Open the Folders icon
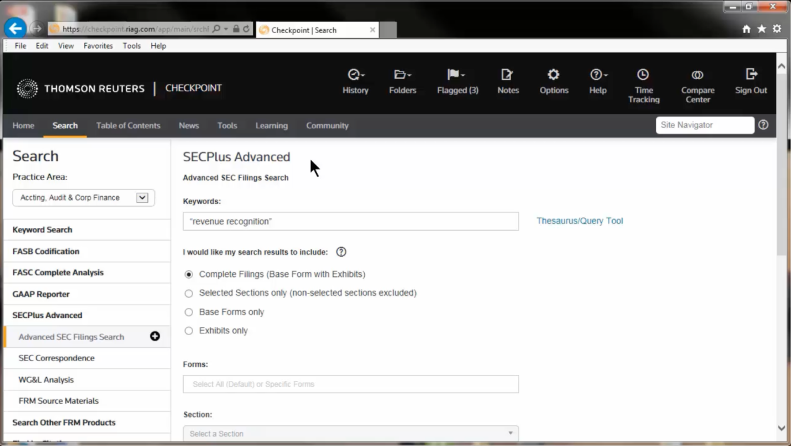This screenshot has width=792, height=446. click(402, 76)
